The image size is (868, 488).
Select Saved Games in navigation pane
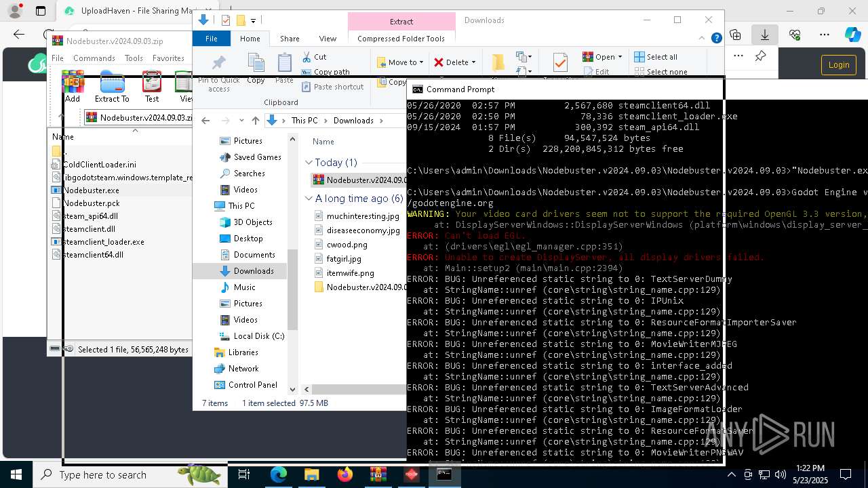[250, 157]
